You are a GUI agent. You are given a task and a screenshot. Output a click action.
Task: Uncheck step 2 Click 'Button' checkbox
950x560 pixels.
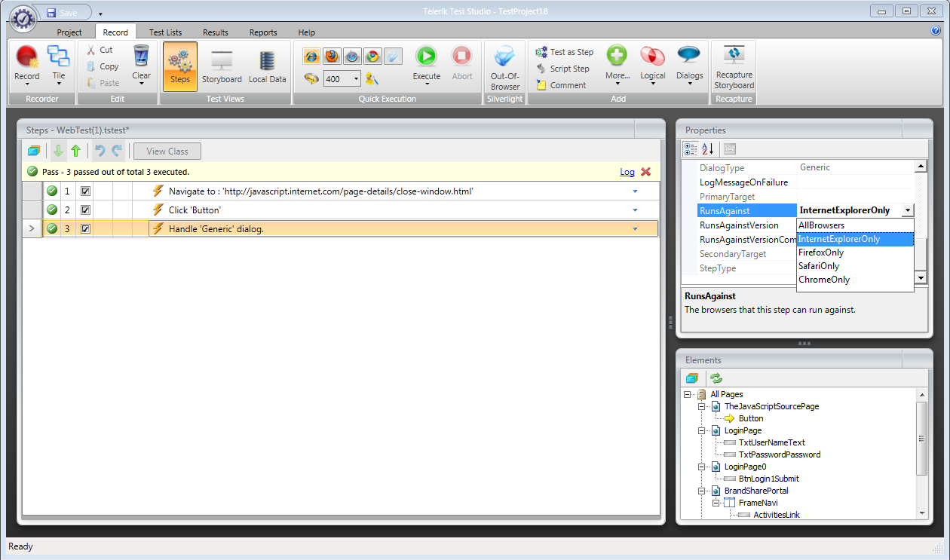85,210
